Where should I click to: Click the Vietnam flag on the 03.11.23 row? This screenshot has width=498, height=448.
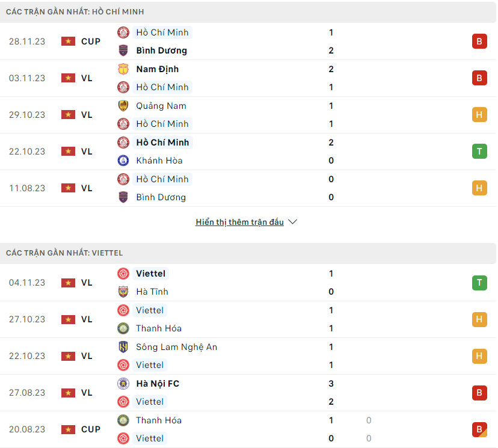click(69, 78)
